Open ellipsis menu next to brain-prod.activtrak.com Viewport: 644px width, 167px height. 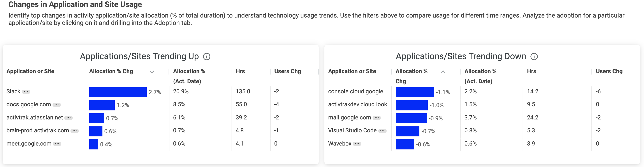[x=74, y=131]
